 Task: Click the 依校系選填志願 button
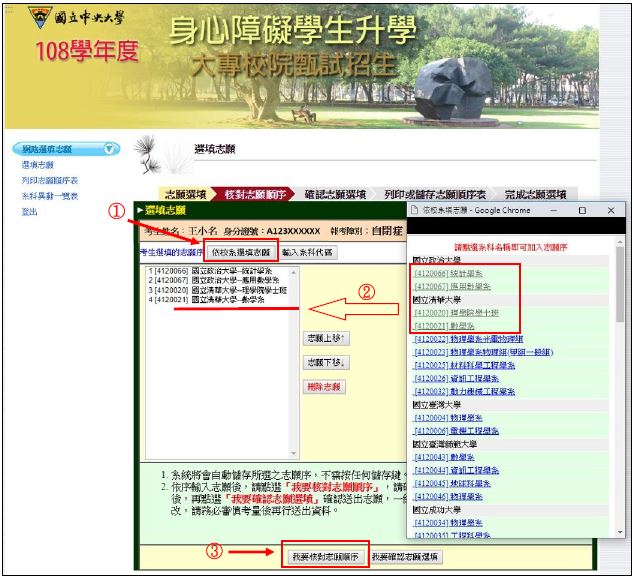(241, 252)
